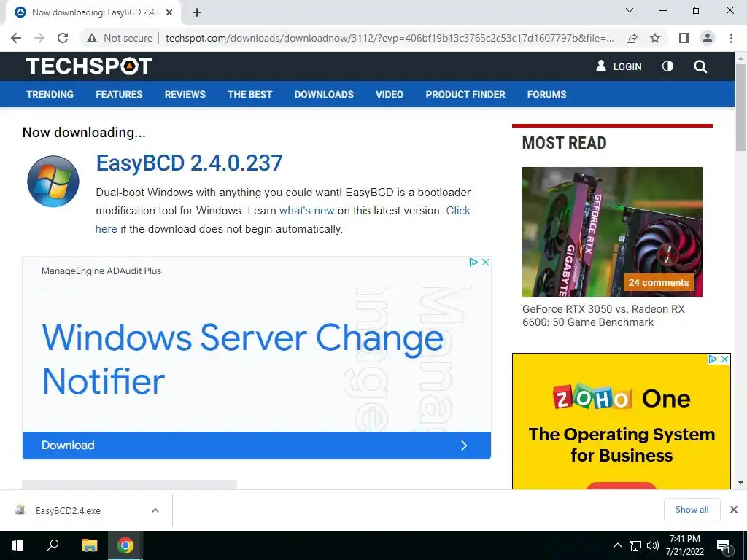Open the 24 comments badge
The width and height of the screenshot is (747, 560).
point(658,282)
